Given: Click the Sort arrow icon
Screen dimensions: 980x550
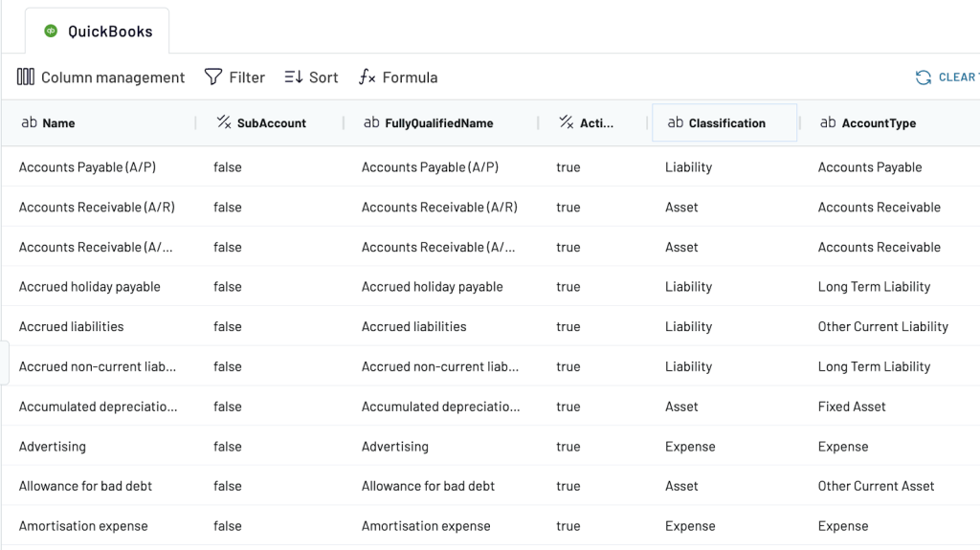Looking at the screenshot, I should [293, 77].
